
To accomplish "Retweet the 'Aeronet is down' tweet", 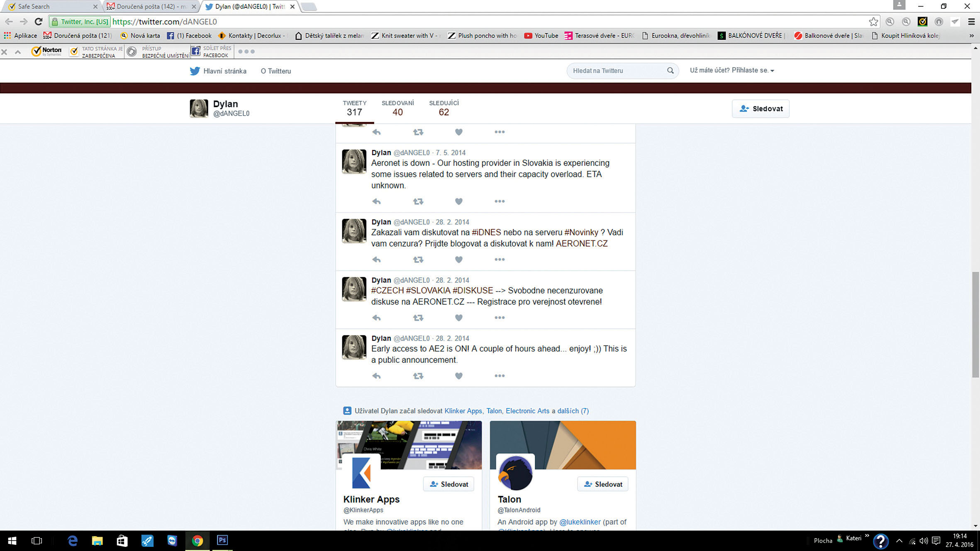I will click(418, 201).
